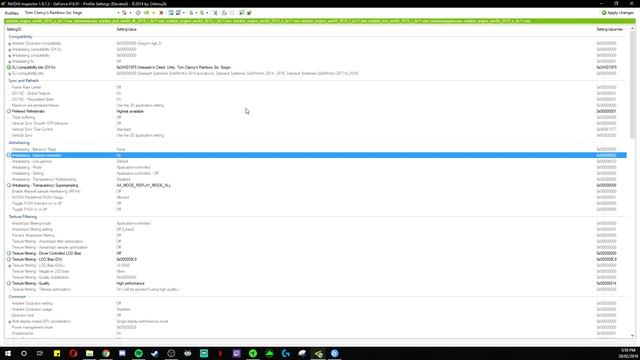
Task: Select the Triple buffering setting row
Action: pos(316,117)
